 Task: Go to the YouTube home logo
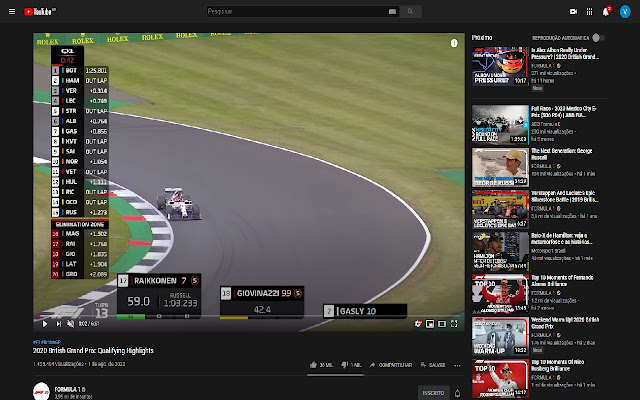click(x=40, y=11)
